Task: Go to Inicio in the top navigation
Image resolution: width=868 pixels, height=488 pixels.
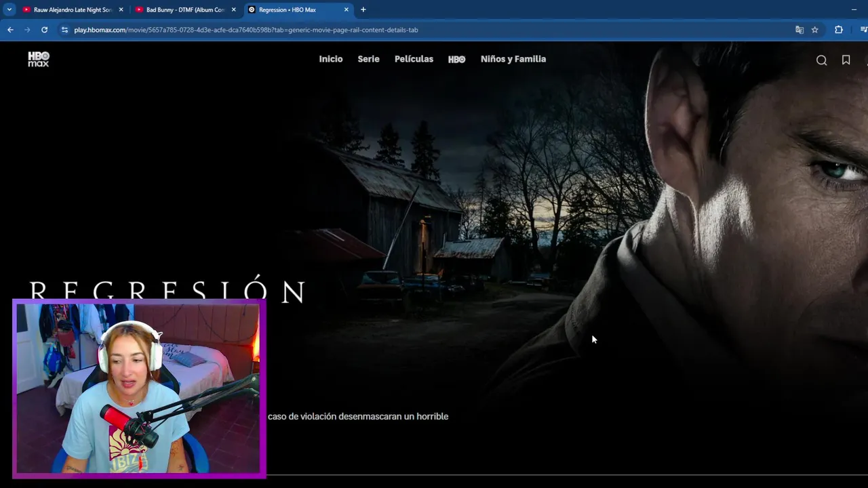Action: click(x=331, y=59)
